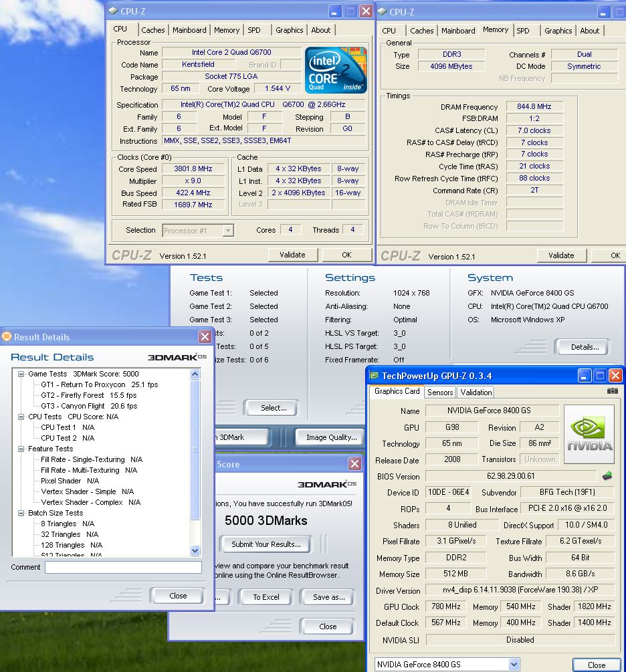The width and height of the screenshot is (626, 672).
Task: Collapse the Game Tests tree node
Action: [21, 374]
